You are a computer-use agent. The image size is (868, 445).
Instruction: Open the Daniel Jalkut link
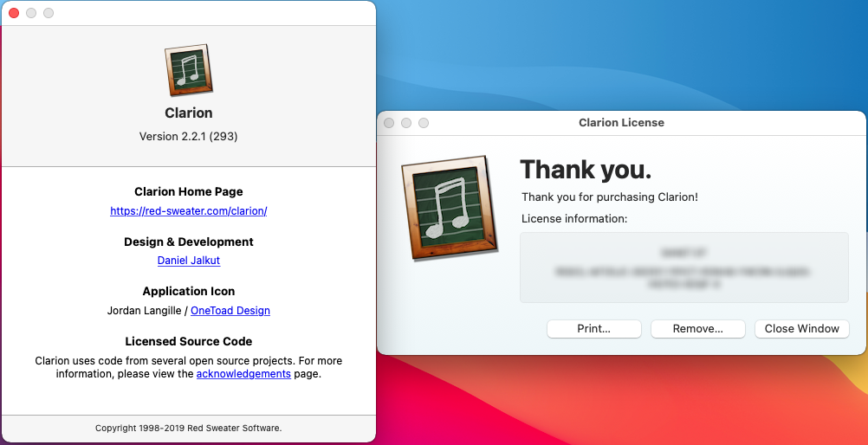pos(189,260)
